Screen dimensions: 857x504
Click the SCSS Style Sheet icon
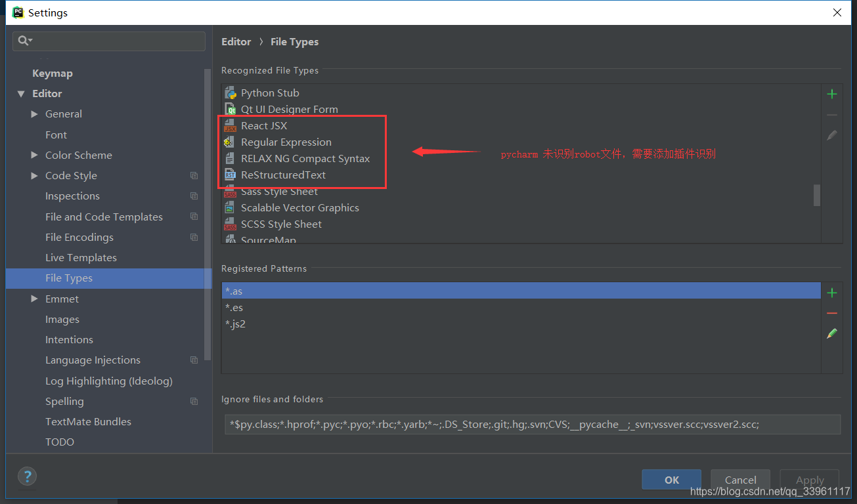click(230, 224)
